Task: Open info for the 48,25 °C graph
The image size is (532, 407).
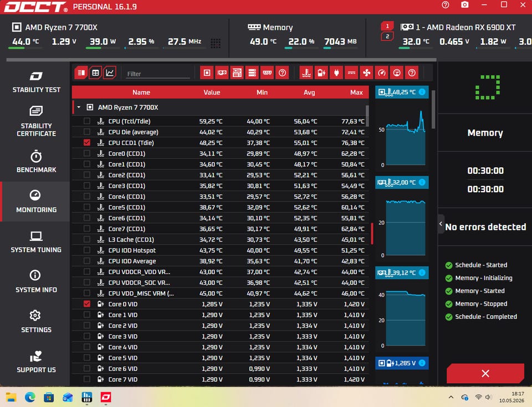Action: point(422,92)
